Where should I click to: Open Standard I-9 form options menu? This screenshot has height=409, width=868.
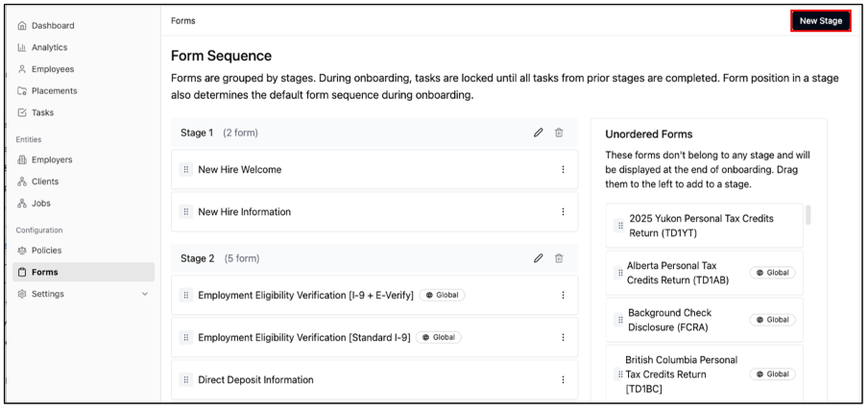click(x=563, y=337)
